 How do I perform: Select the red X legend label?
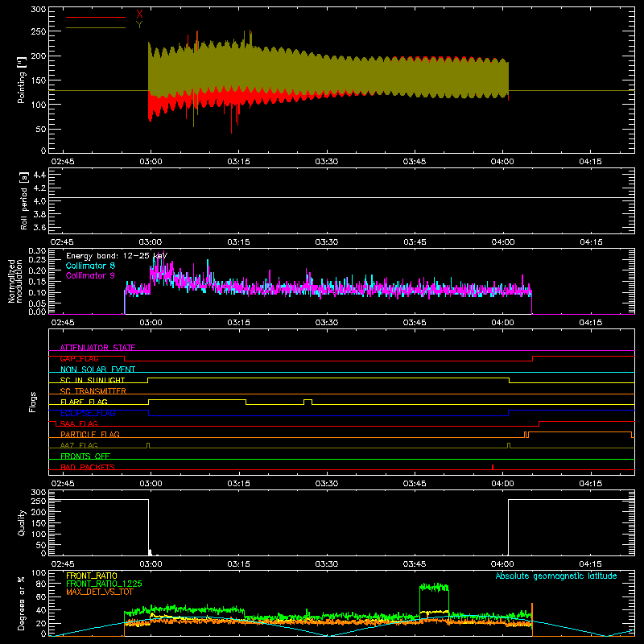139,14
